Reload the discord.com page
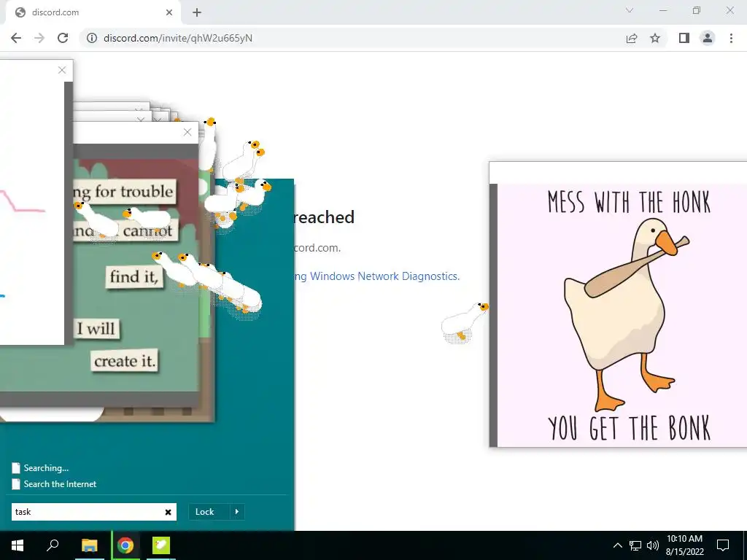Image resolution: width=747 pixels, height=560 pixels. [63, 38]
